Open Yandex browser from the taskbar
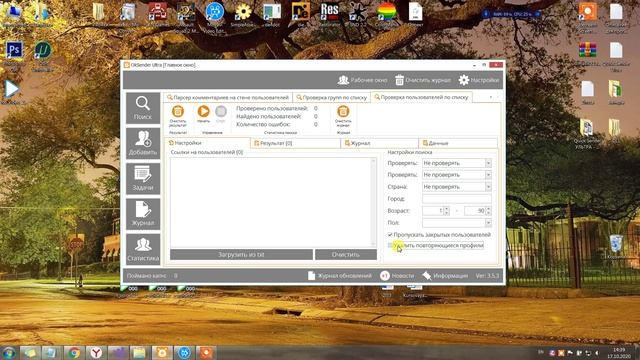Screen dimensions: 640x360 [96, 352]
